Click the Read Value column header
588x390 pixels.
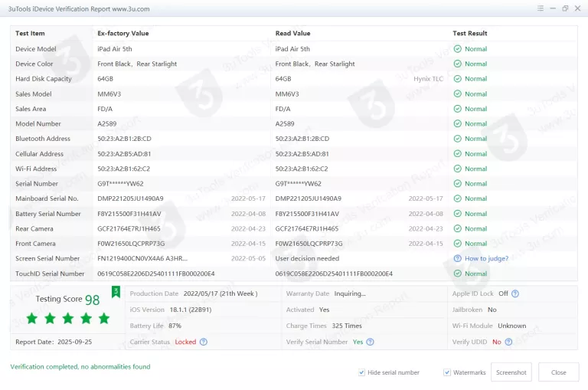click(x=292, y=33)
